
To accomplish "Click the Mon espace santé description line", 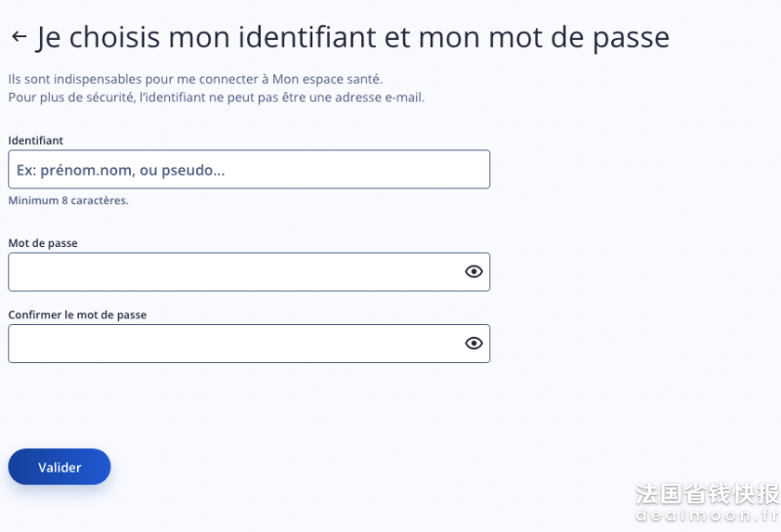I will coord(195,79).
